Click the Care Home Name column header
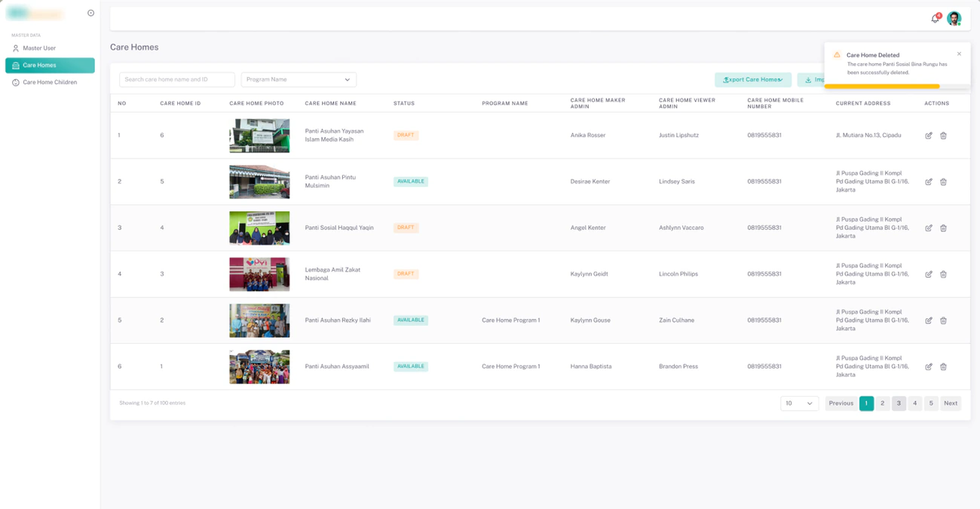 (331, 103)
